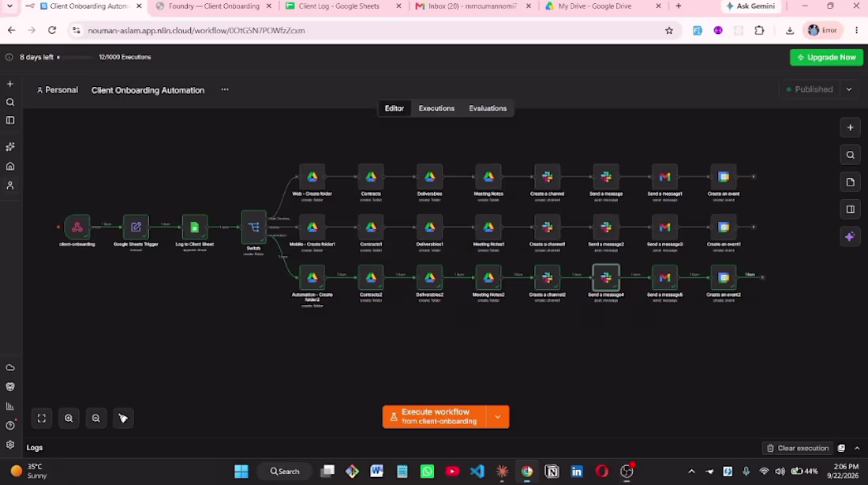Viewport: 868px width, 485px height.
Task: Switch to the Evaluations tab
Action: tap(488, 108)
